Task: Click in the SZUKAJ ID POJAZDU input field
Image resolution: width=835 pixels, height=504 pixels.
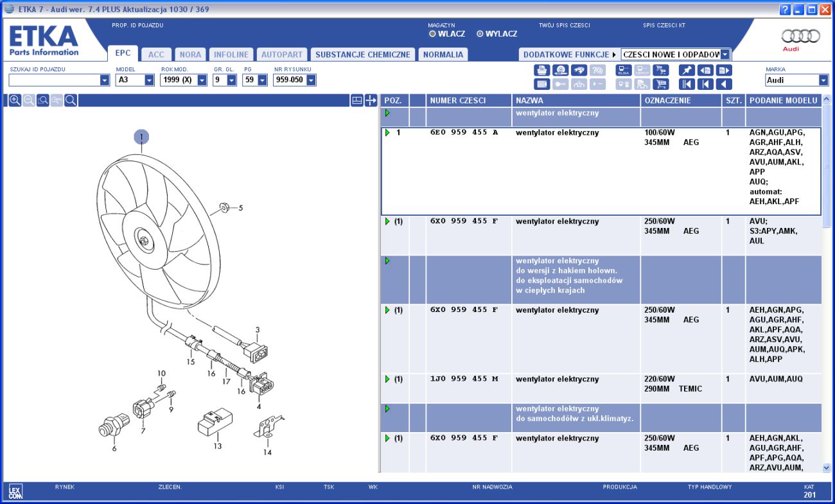Action: [x=55, y=80]
